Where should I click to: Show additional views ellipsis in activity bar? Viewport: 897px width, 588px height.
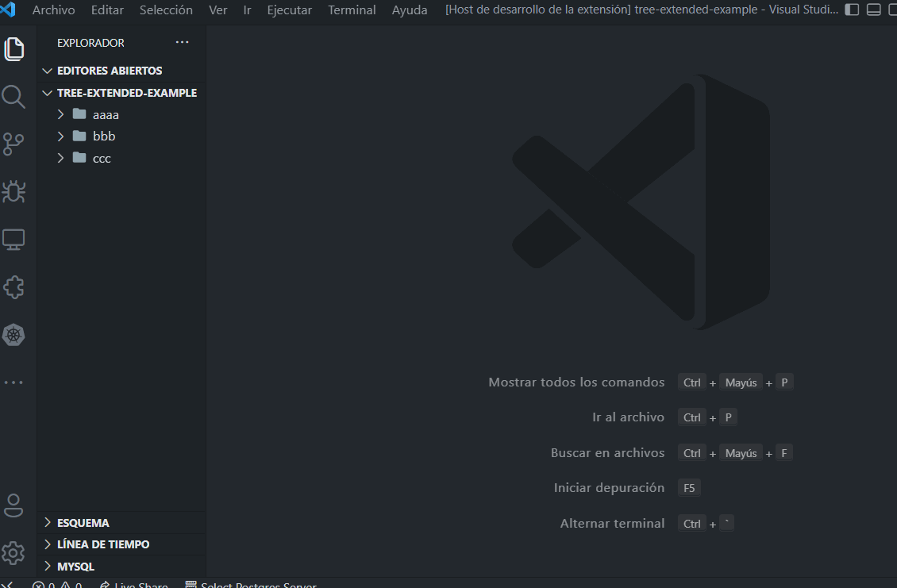point(13,382)
